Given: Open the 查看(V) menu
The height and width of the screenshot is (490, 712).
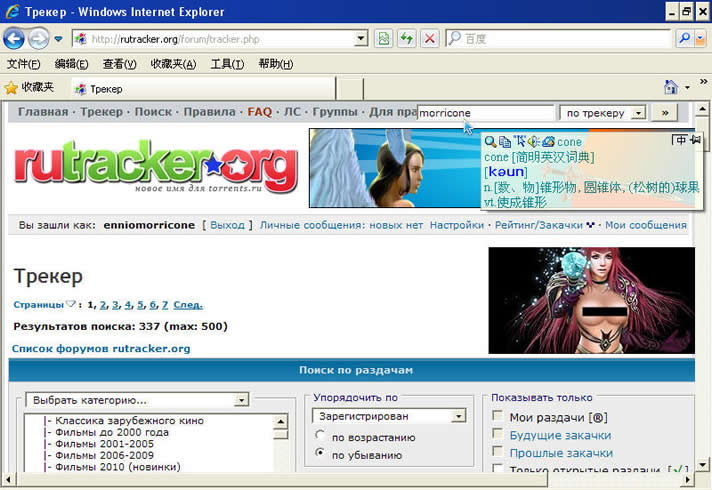Looking at the screenshot, I should pos(119,64).
